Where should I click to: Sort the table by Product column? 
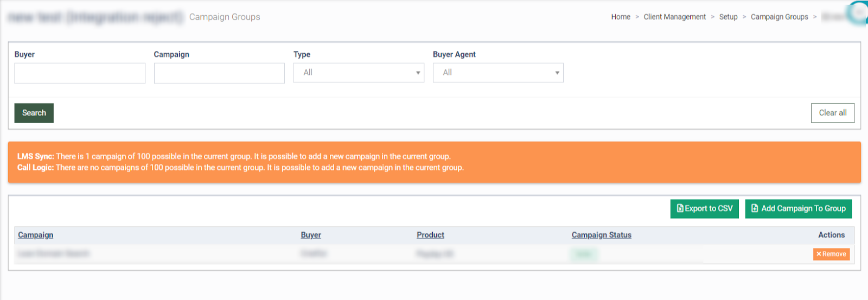[x=430, y=235]
